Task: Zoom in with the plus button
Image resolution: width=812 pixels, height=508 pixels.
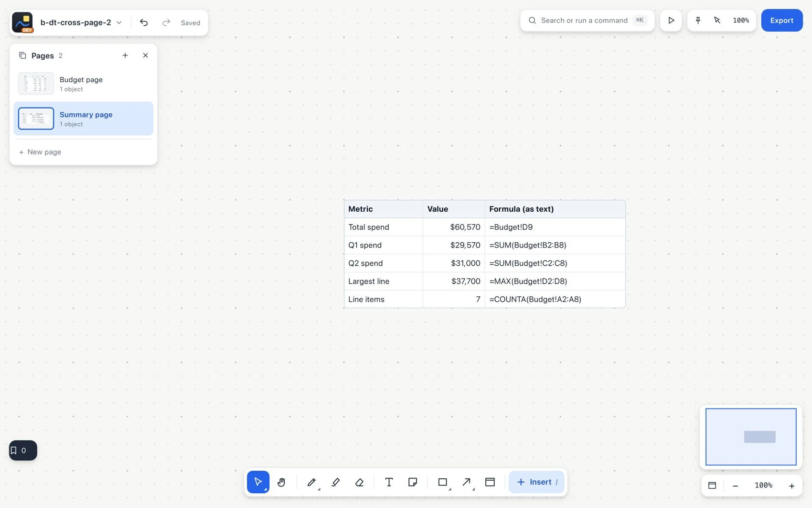Action: tap(791, 486)
